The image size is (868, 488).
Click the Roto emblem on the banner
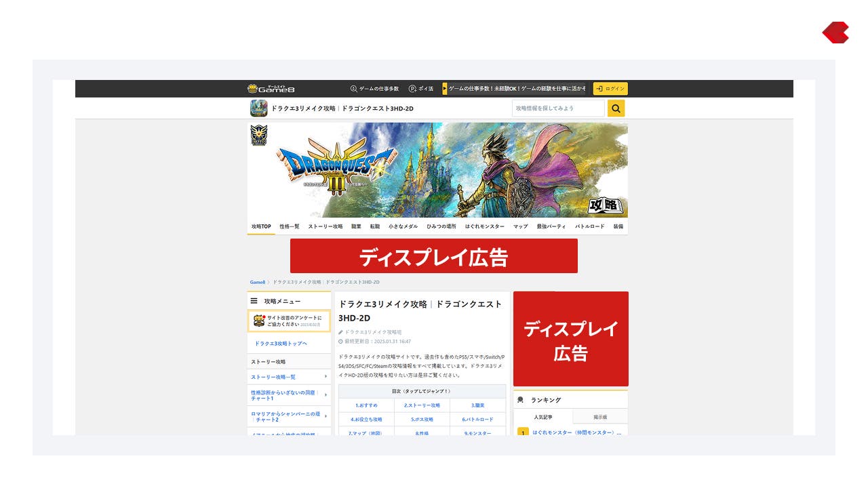(259, 135)
